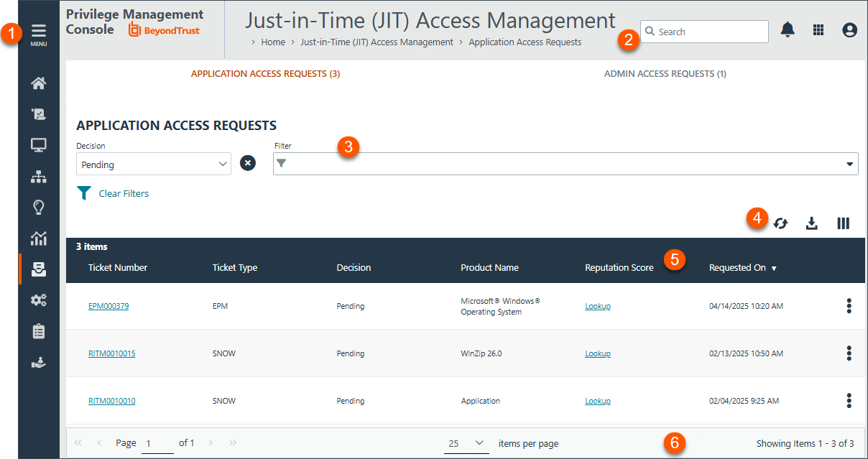Open row actions for ticket RITM0010015
The height and width of the screenshot is (459, 868).
(x=849, y=353)
